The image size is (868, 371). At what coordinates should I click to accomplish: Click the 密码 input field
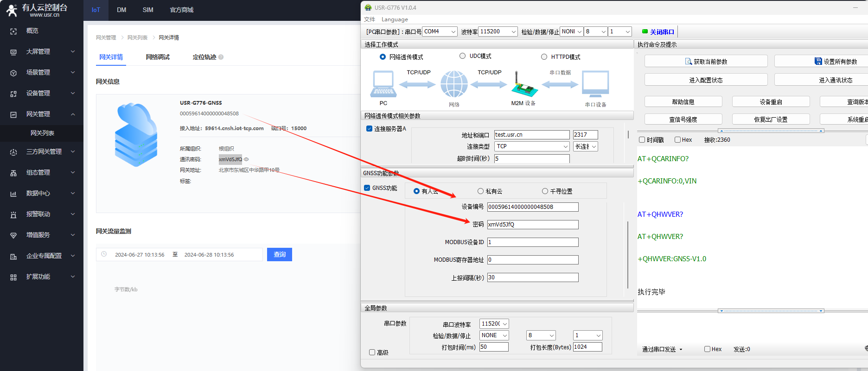click(532, 225)
